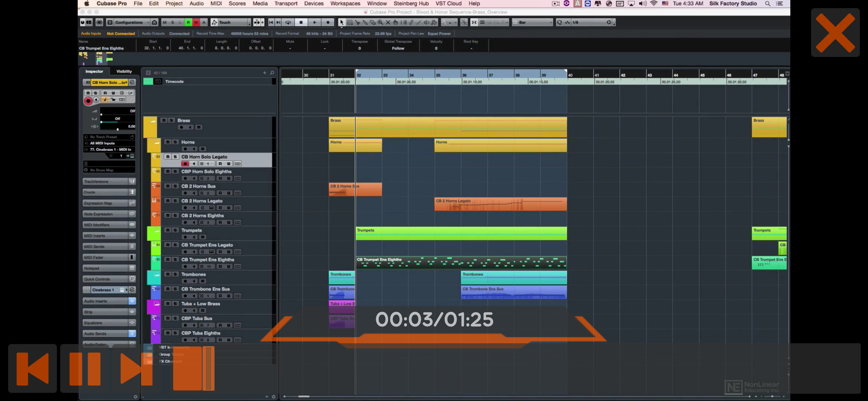
Task: Click the transport Stop button
Action: click(301, 22)
